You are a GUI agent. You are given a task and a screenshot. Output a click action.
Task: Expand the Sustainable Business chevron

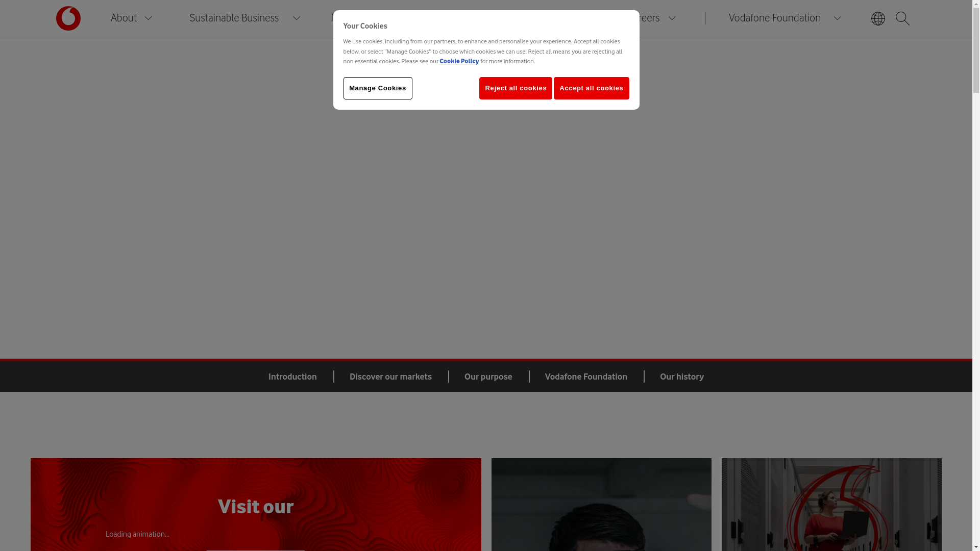point(296,18)
